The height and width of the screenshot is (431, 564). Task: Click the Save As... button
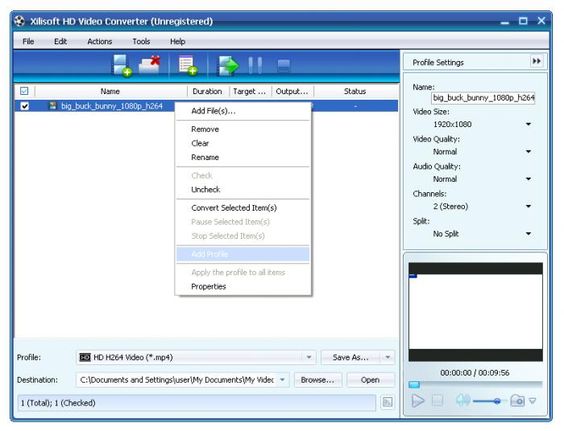350,357
